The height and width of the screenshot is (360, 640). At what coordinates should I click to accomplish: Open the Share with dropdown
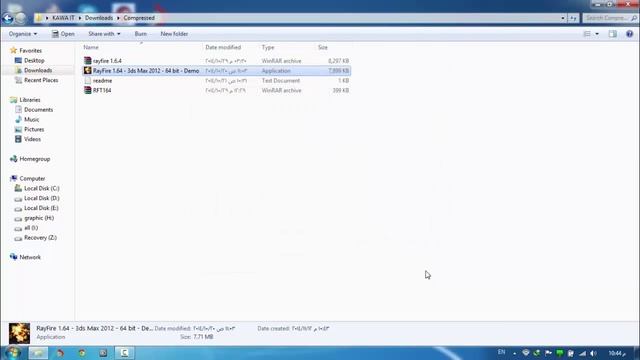[x=104, y=34]
